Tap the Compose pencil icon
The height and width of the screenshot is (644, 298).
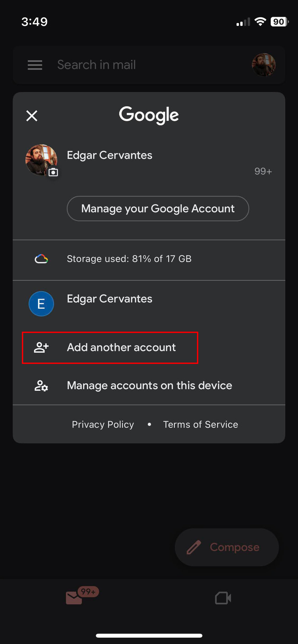coord(194,547)
